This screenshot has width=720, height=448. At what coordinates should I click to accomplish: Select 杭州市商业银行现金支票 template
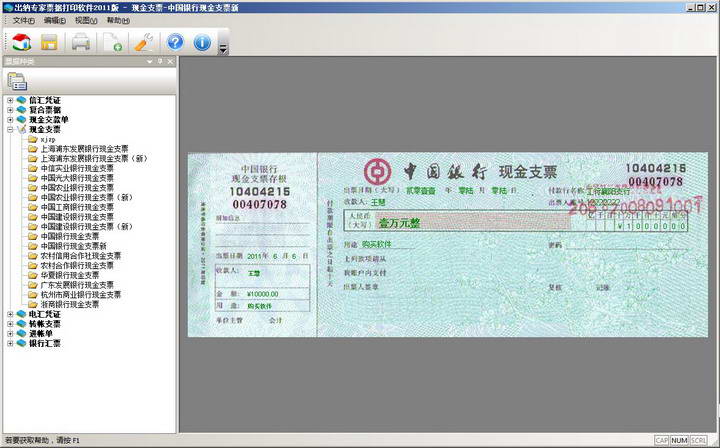point(81,295)
